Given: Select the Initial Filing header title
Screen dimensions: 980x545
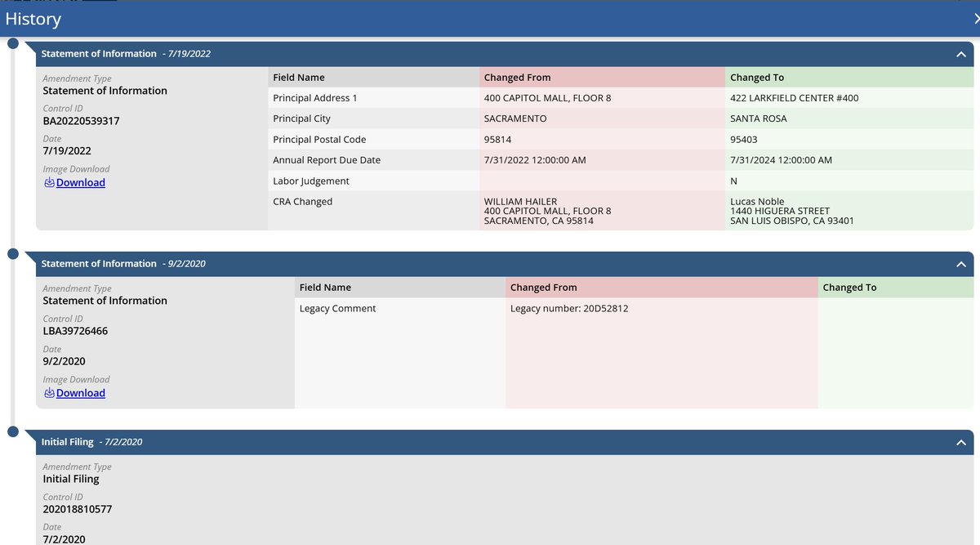Looking at the screenshot, I should [x=68, y=442].
